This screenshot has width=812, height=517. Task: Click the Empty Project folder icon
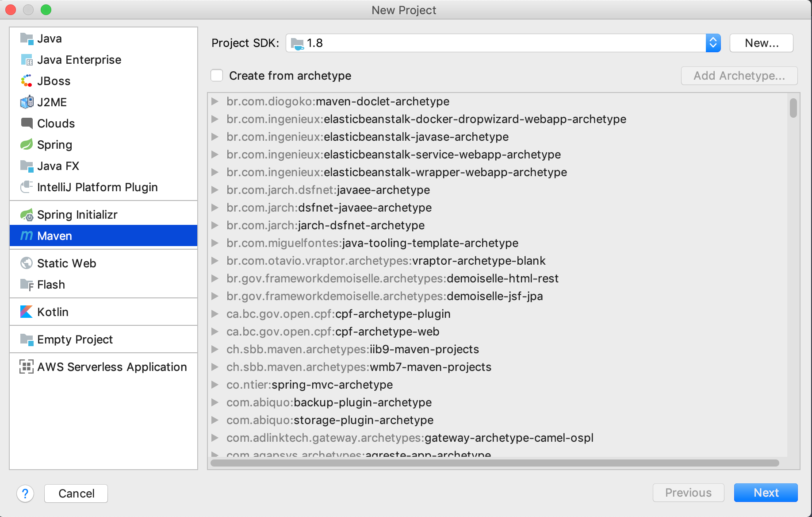pyautogui.click(x=27, y=340)
